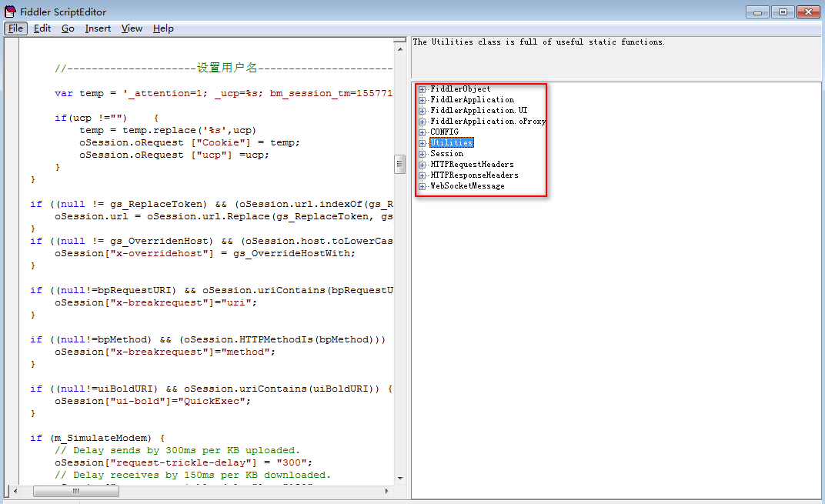Open the View menu

[x=132, y=28]
